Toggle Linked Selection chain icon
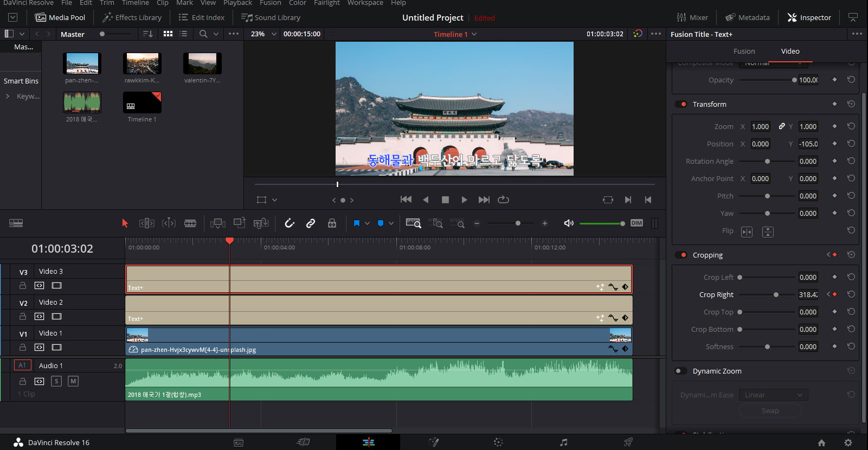 311,223
